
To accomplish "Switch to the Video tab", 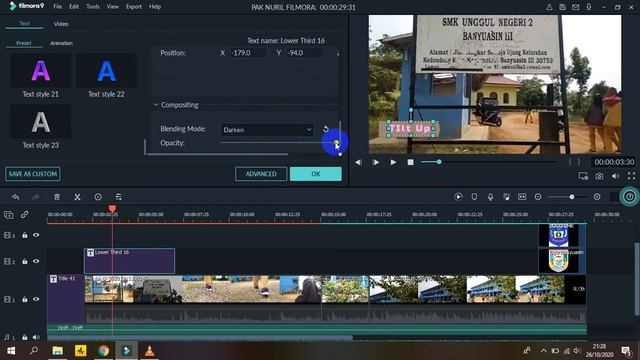I will (61, 24).
